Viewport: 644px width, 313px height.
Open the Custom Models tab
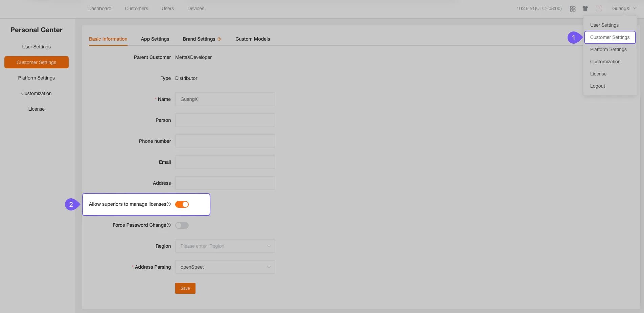[x=253, y=39]
